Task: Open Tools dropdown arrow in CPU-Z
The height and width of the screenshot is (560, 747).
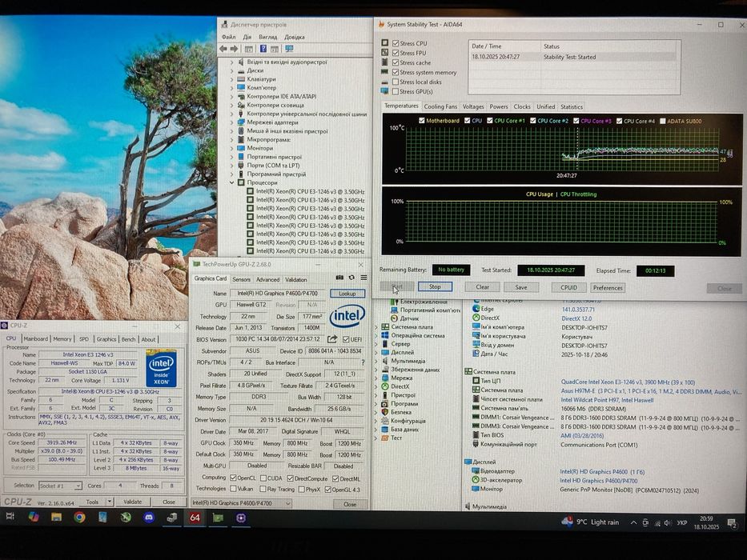Action: click(110, 502)
